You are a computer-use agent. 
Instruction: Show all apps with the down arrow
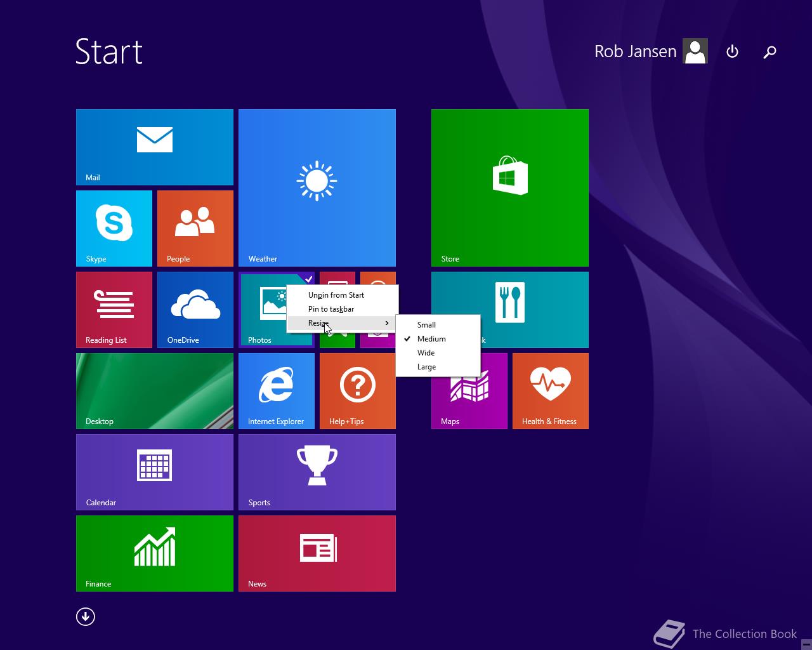[86, 616]
